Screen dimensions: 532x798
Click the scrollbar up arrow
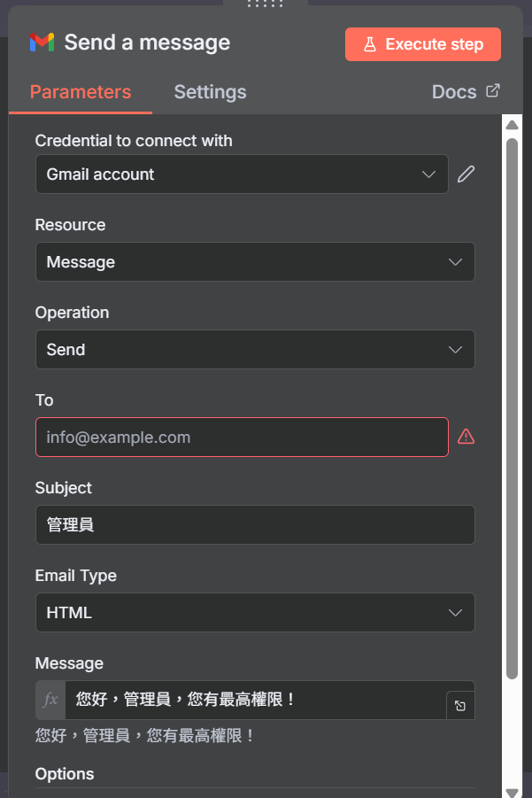pos(513,125)
